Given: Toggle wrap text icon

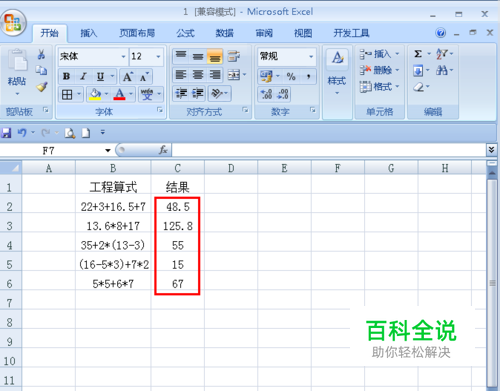Looking at the screenshot, I should [x=234, y=56].
